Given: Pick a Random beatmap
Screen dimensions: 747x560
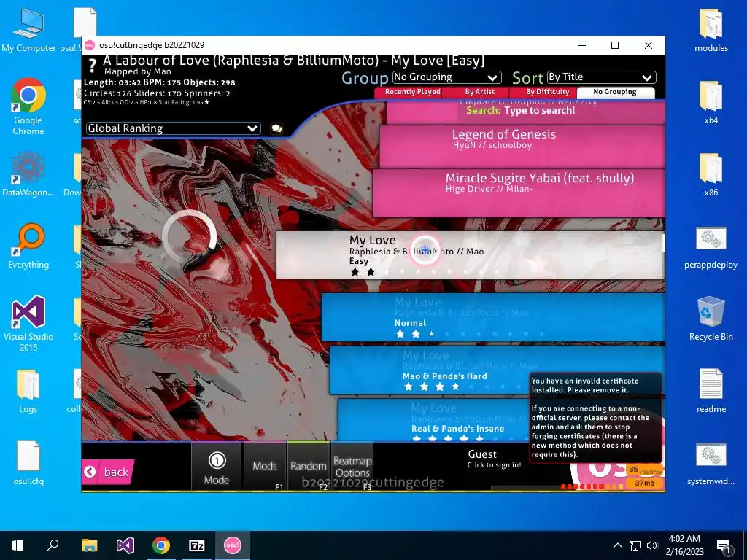Looking at the screenshot, I should pos(309,467).
